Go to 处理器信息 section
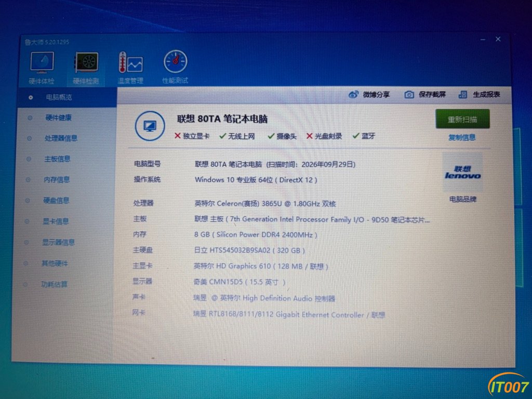This screenshot has width=532, height=399. click(x=61, y=138)
